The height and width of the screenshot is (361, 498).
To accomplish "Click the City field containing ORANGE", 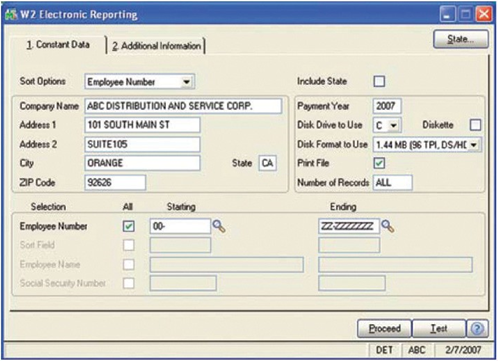I will [142, 163].
